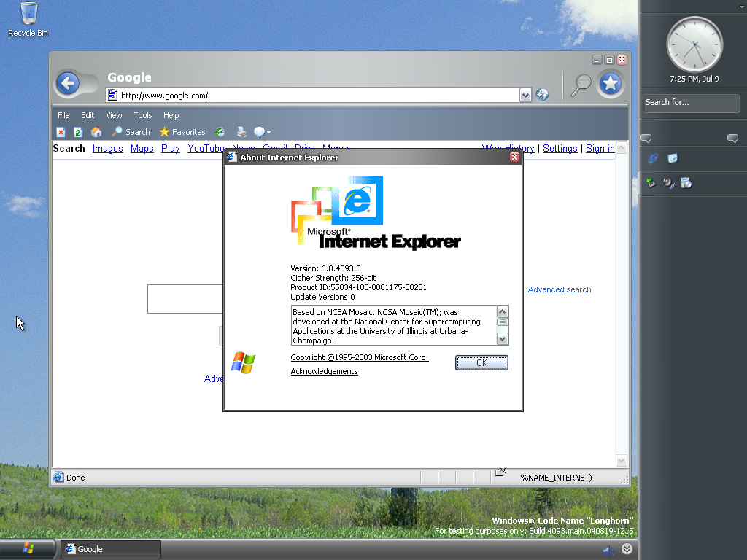
Task: Click the Advanced search link
Action: point(560,289)
